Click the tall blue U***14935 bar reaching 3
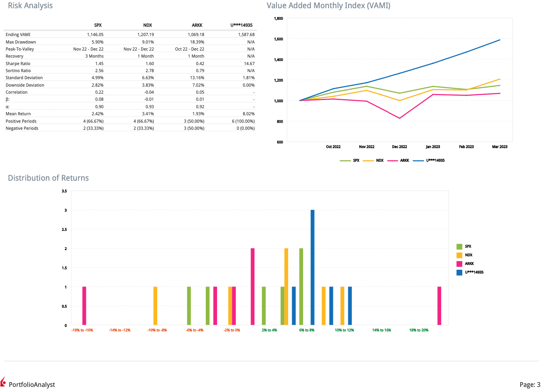The image size is (545, 392). [312, 267]
